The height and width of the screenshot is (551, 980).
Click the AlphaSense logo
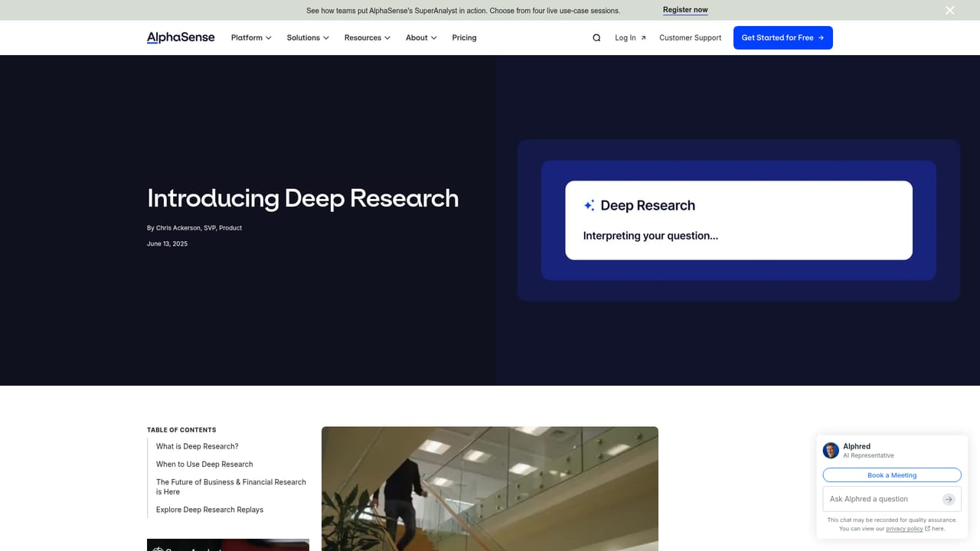pyautogui.click(x=181, y=37)
